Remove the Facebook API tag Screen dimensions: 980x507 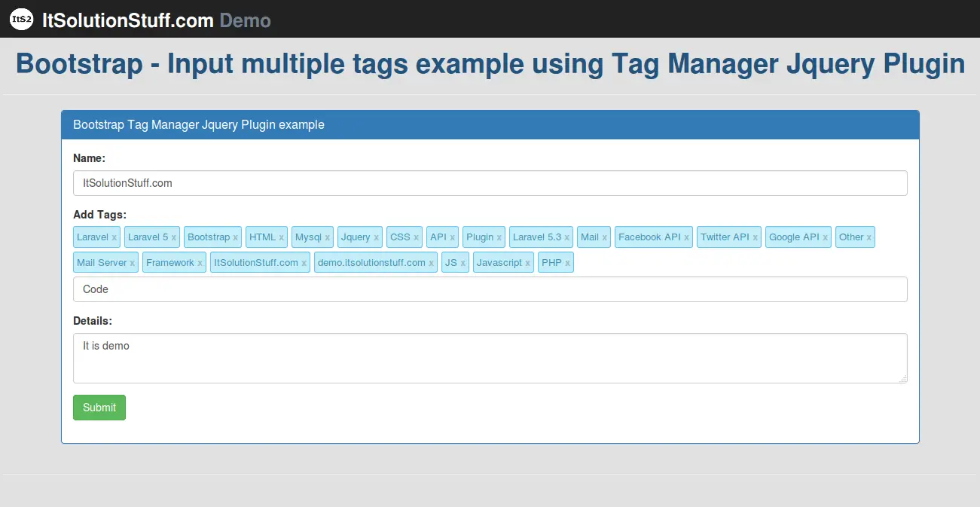pyautogui.click(x=687, y=237)
